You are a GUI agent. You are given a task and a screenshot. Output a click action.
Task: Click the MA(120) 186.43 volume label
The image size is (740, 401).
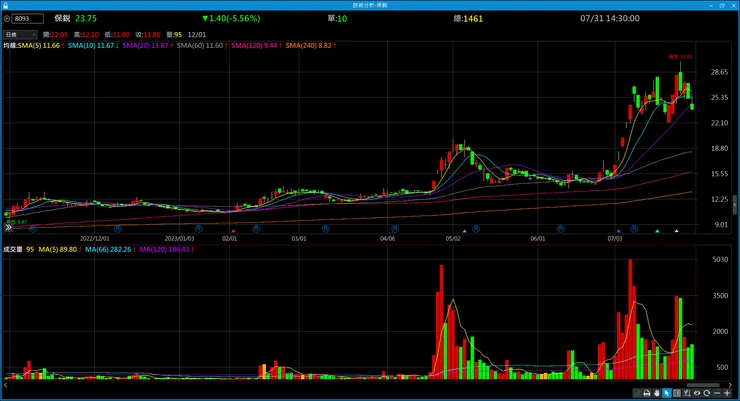tap(164, 249)
